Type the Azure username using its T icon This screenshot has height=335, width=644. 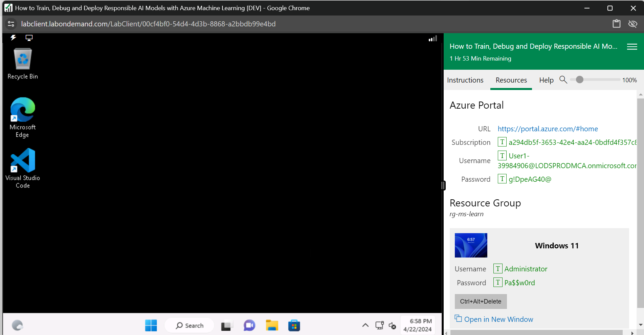[x=502, y=156]
